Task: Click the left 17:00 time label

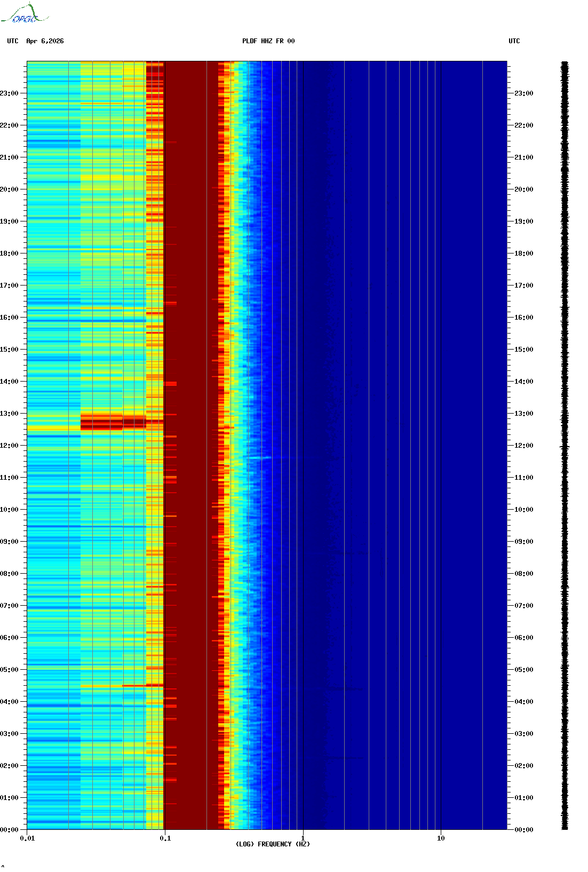Action: pos(9,286)
